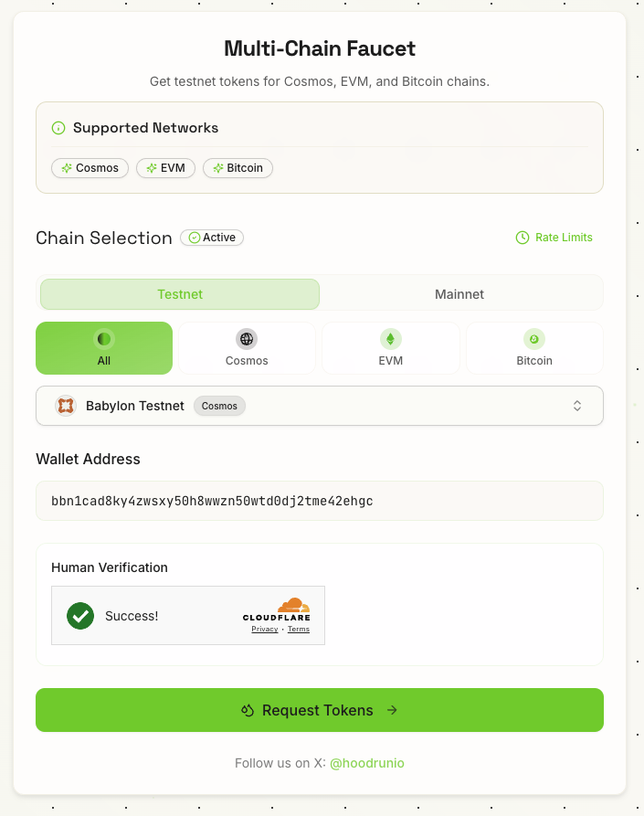Viewport: 644px width, 816px height.
Task: Click the green success checkmark in verification
Action: (80, 616)
